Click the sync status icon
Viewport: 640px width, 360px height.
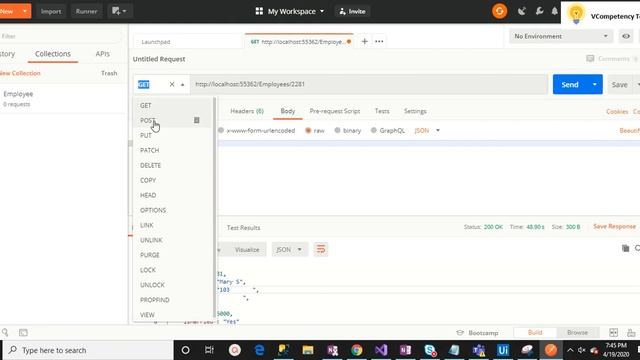point(499,11)
